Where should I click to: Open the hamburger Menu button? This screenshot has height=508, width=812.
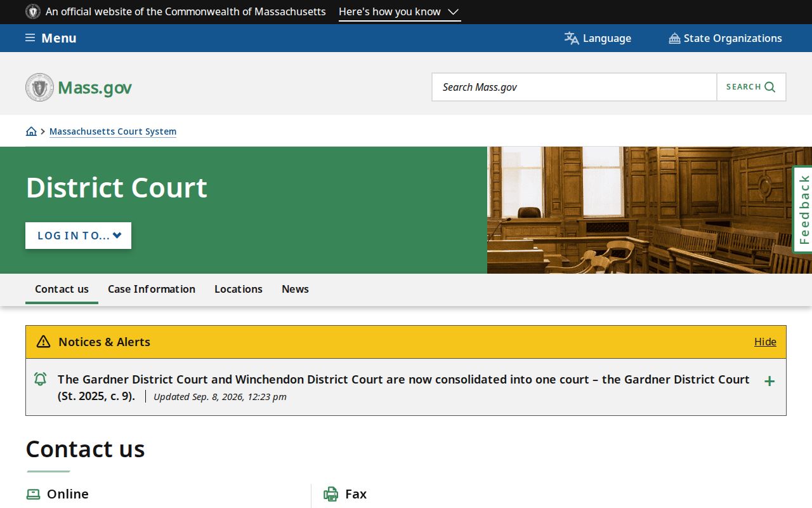(51, 38)
